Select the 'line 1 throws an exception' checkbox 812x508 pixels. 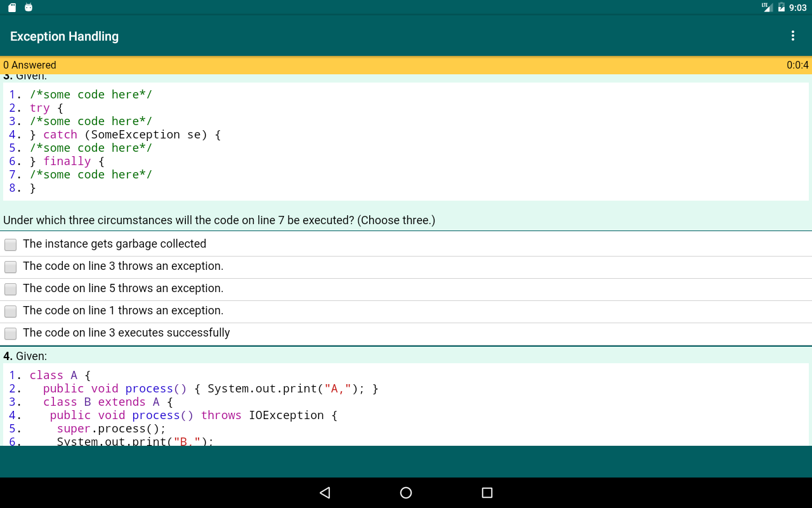coord(11,311)
